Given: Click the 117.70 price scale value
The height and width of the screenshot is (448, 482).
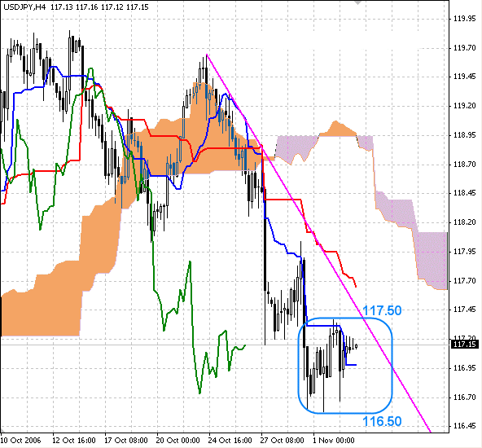Looking at the screenshot, I should (464, 281).
